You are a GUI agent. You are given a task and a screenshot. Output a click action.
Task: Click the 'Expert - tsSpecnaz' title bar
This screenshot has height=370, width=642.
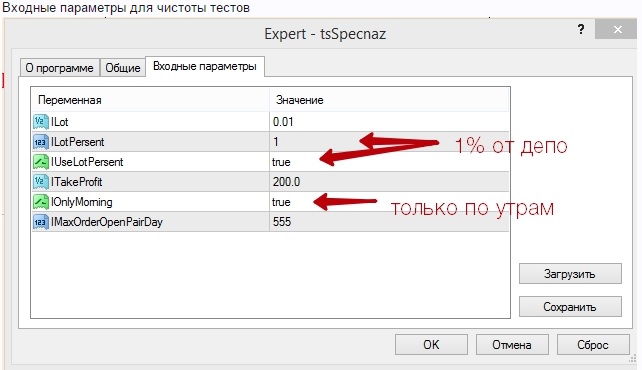pyautogui.click(x=325, y=34)
